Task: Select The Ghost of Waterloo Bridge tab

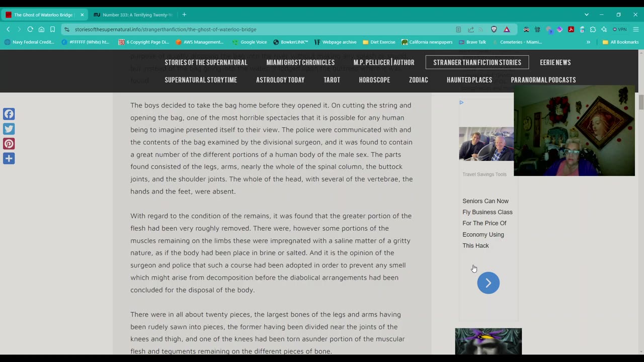Action: coord(44,15)
